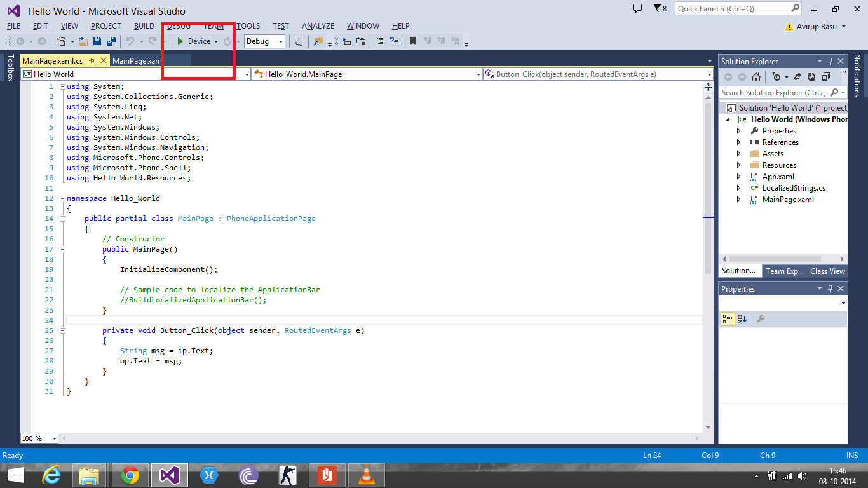Open Google Chrome from the taskbar
Viewport: 868px width, 488px height.
pos(130,475)
